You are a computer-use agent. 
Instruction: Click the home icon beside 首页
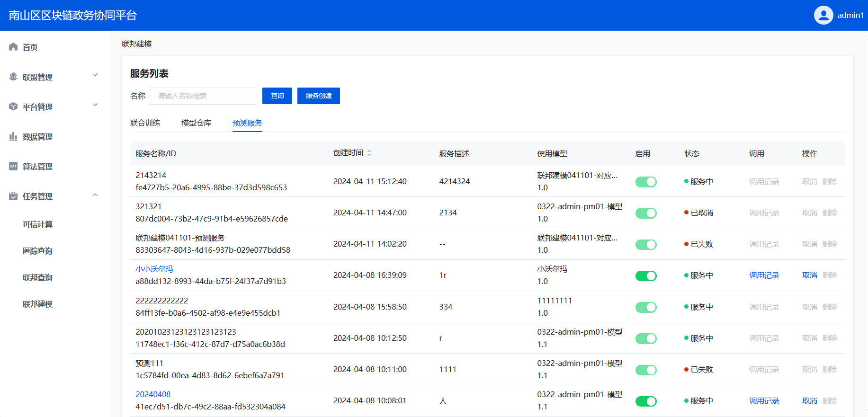pyautogui.click(x=13, y=47)
